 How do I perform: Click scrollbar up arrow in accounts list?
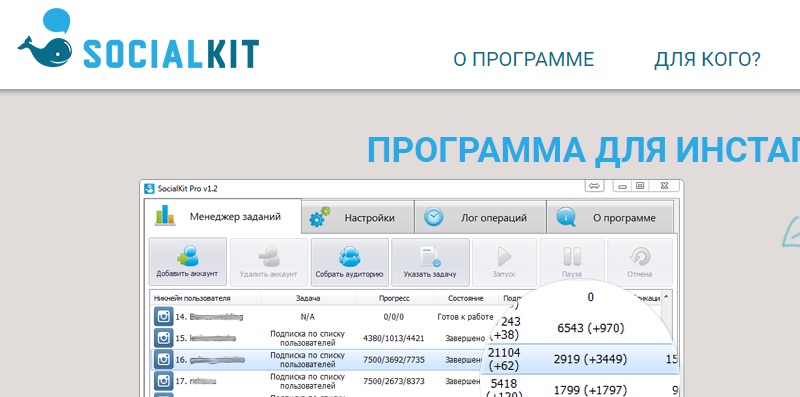coord(666,297)
